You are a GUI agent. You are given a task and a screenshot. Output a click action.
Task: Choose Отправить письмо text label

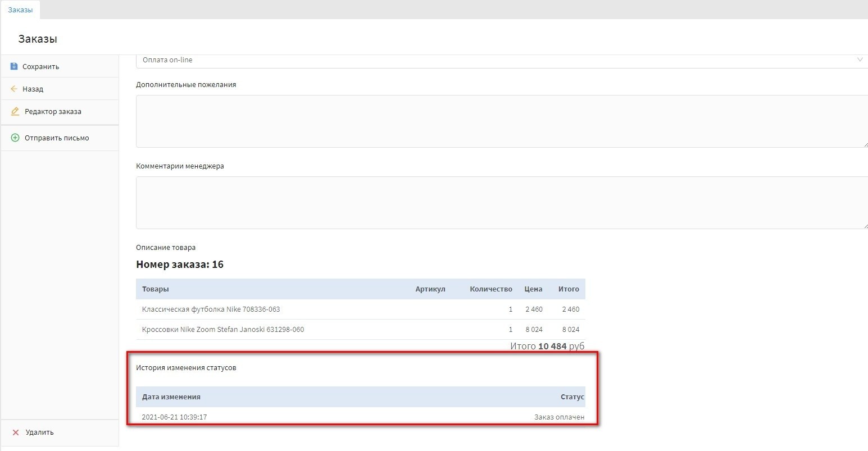pos(57,138)
